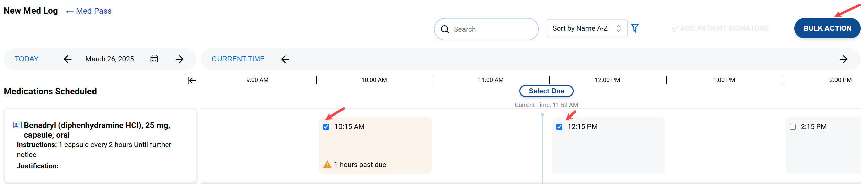Click the filter funnel icon

tap(634, 28)
